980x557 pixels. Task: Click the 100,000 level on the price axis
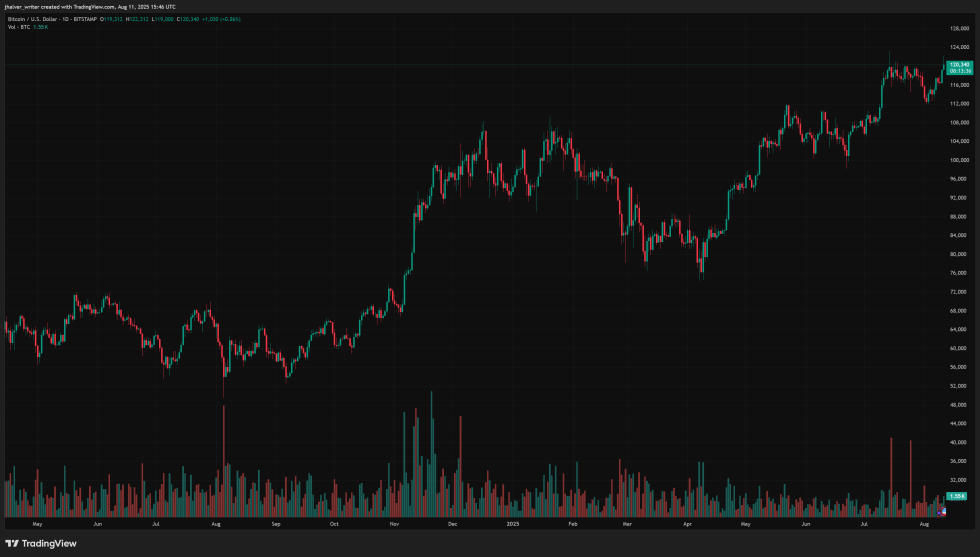click(x=959, y=160)
